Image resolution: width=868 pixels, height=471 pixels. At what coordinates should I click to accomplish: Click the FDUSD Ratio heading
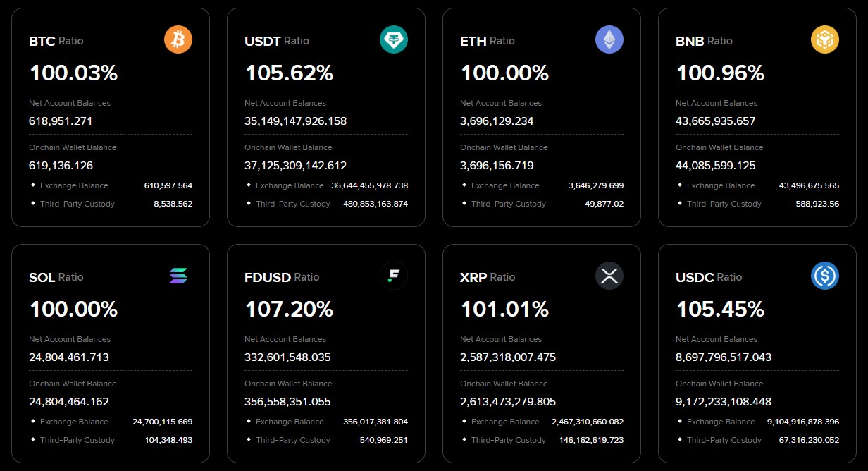coord(282,277)
